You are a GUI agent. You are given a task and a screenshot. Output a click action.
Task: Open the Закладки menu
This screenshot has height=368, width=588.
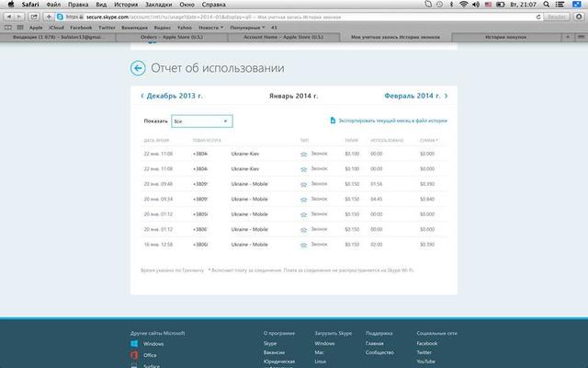click(144, 5)
